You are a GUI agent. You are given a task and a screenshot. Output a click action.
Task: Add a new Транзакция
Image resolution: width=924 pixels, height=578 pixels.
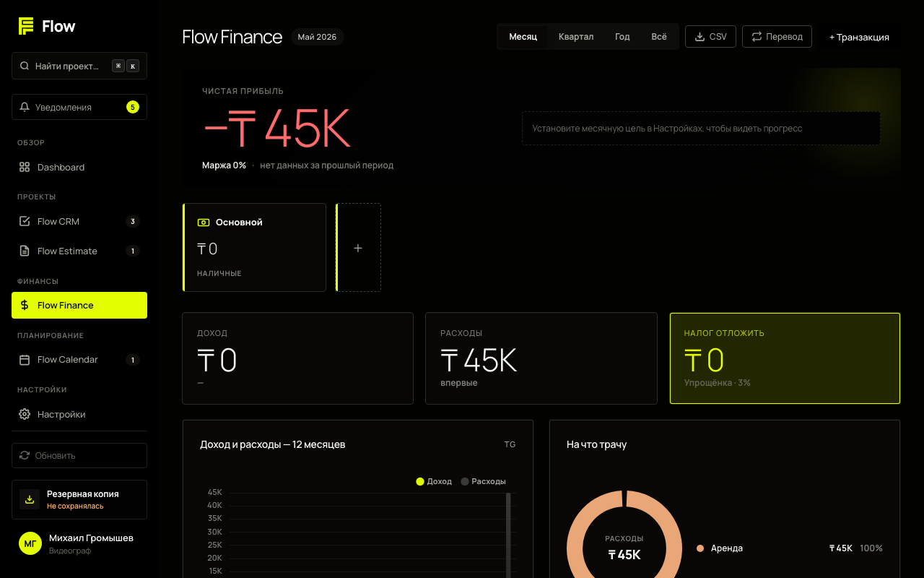859,37
